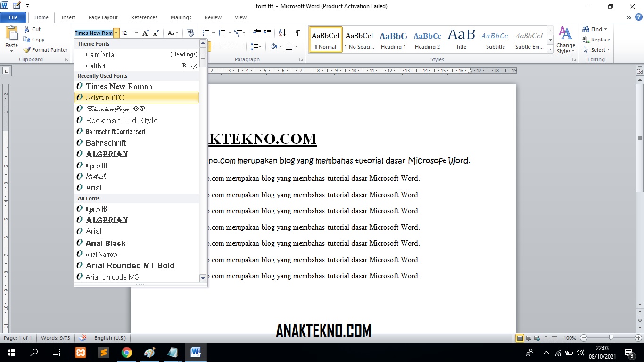The width and height of the screenshot is (644, 362).
Task: Open the Change Case (Aa) dropdown
Action: pyautogui.click(x=173, y=33)
